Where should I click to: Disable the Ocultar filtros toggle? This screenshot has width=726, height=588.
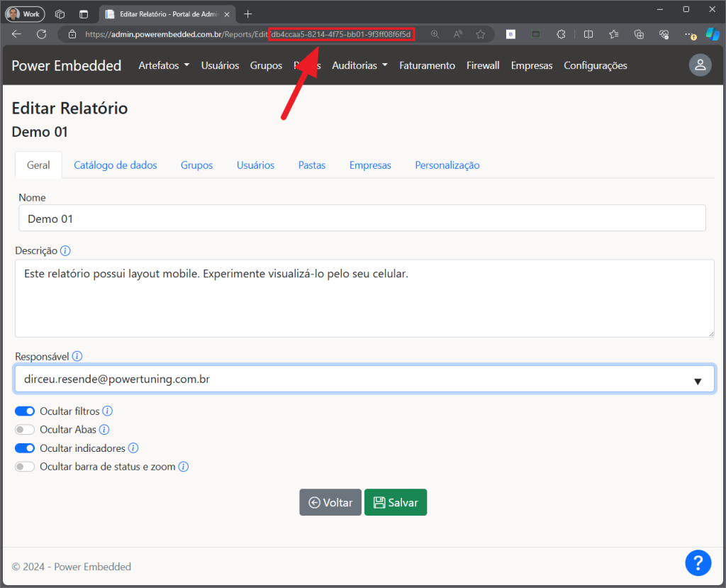[x=25, y=411]
